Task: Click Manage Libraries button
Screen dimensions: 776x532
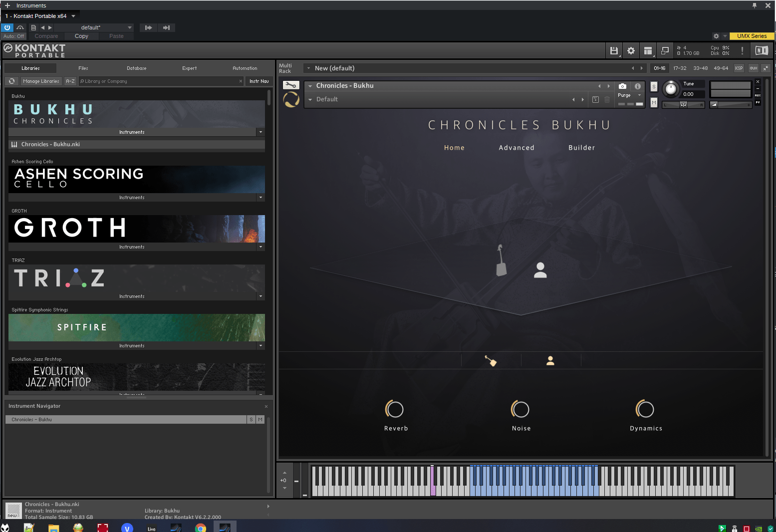Action: coord(41,81)
